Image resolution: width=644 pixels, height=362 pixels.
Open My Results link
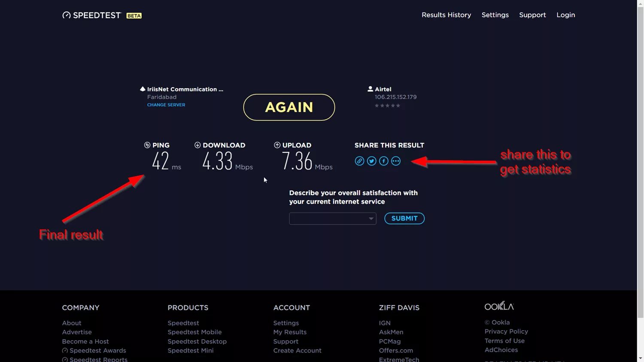290,332
